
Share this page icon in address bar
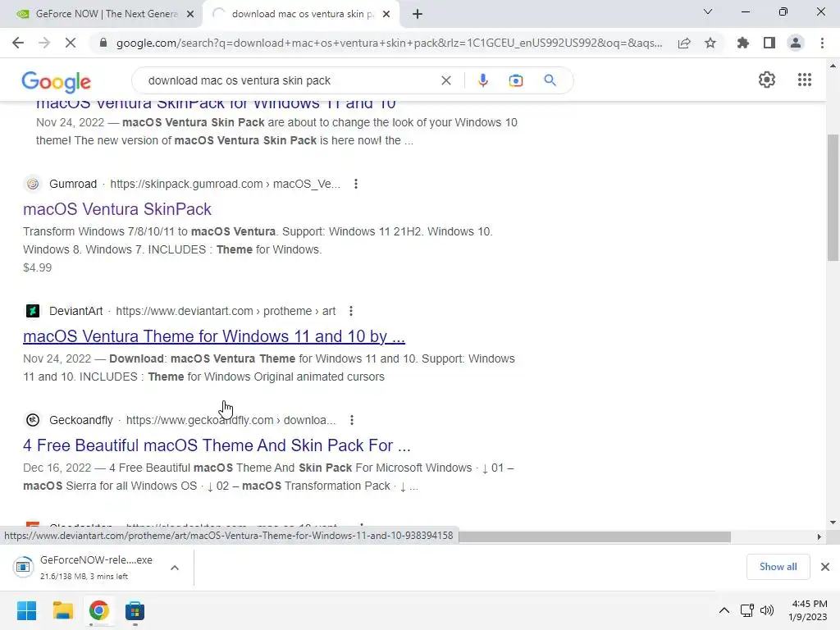click(x=684, y=43)
